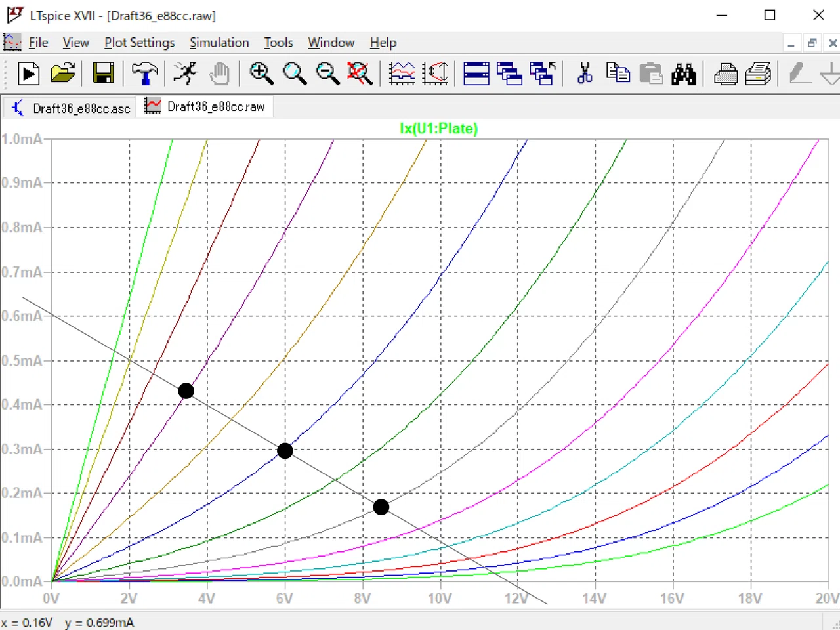840x630 pixels.
Task: Click the scissors Cut icon
Action: point(585,73)
